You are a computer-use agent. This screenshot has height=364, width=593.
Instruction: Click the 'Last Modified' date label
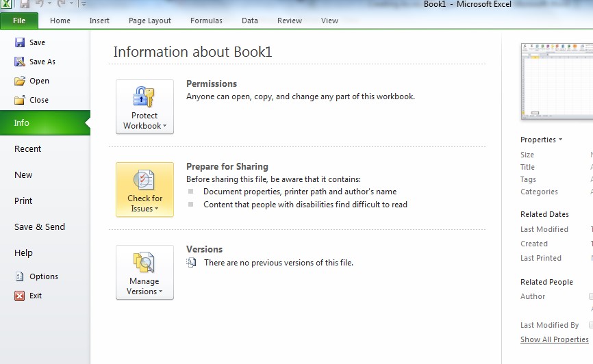tap(544, 229)
